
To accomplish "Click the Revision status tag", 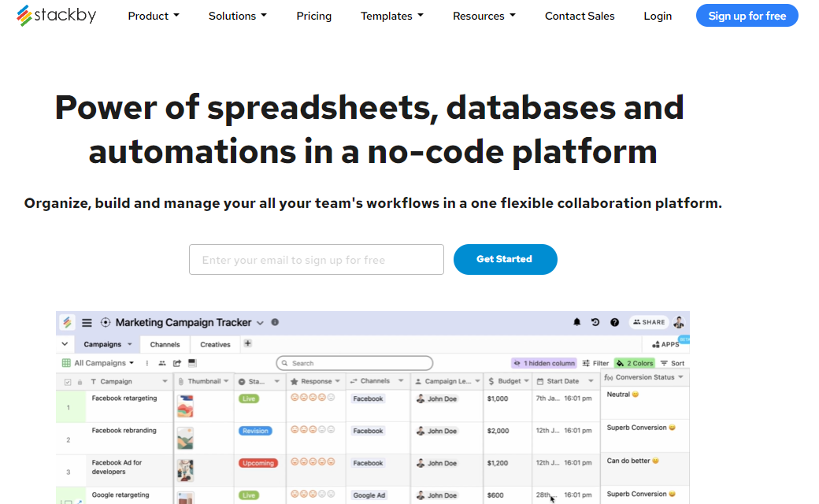I will coord(255,431).
